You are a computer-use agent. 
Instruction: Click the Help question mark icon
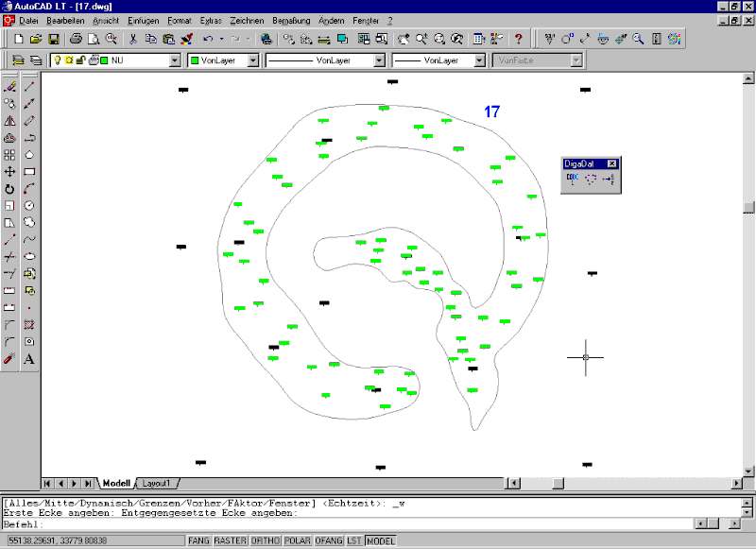pos(518,39)
